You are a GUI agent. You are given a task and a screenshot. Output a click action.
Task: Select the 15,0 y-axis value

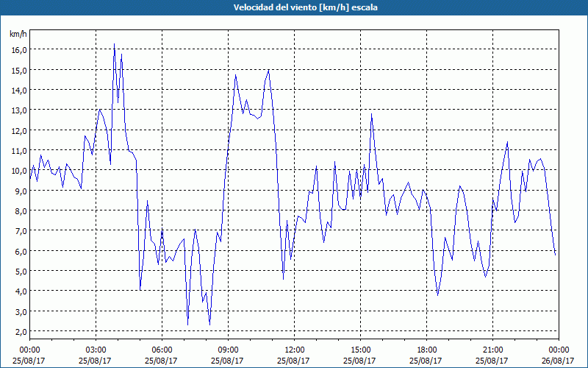pyautogui.click(x=19, y=70)
